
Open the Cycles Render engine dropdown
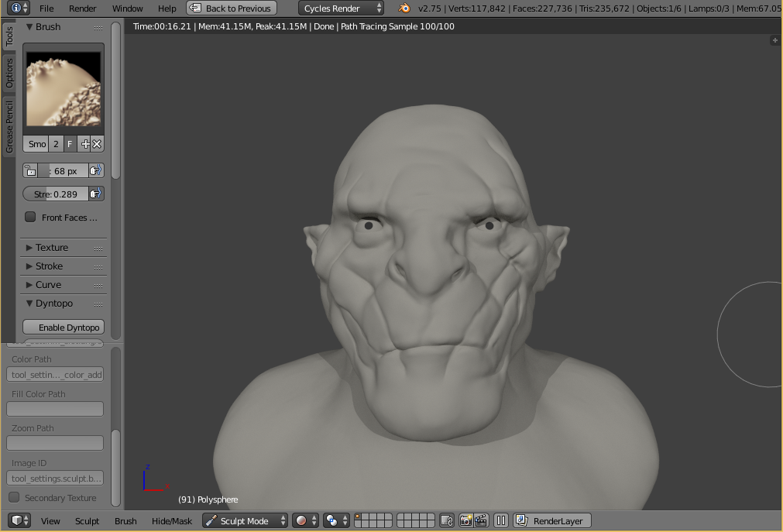[341, 9]
